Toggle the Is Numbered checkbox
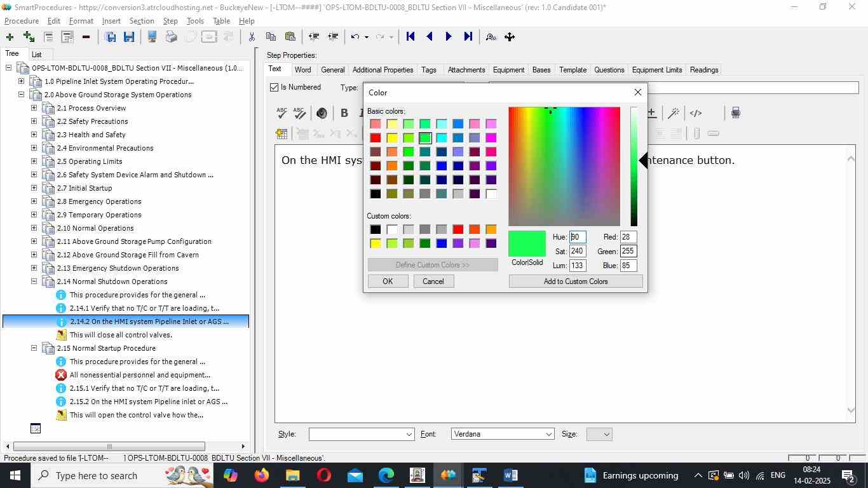868x488 pixels. point(275,88)
